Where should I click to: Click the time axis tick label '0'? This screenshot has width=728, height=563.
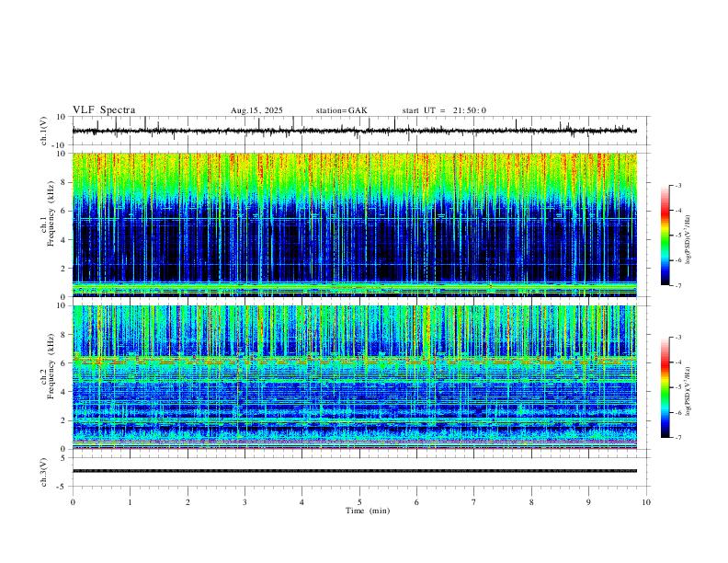click(73, 502)
